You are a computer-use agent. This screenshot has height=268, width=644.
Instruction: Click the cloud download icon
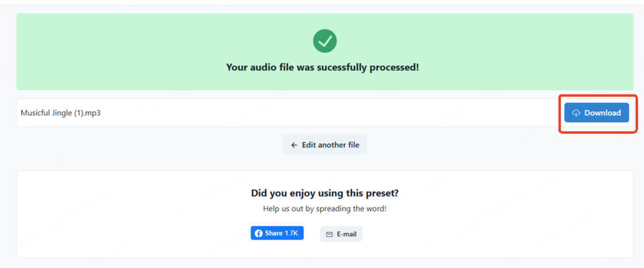point(576,113)
